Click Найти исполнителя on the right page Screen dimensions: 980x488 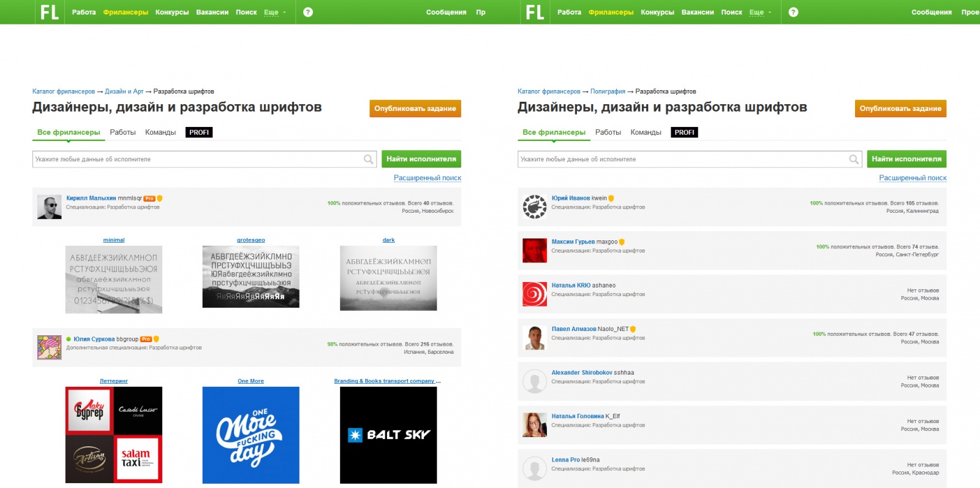(x=907, y=159)
